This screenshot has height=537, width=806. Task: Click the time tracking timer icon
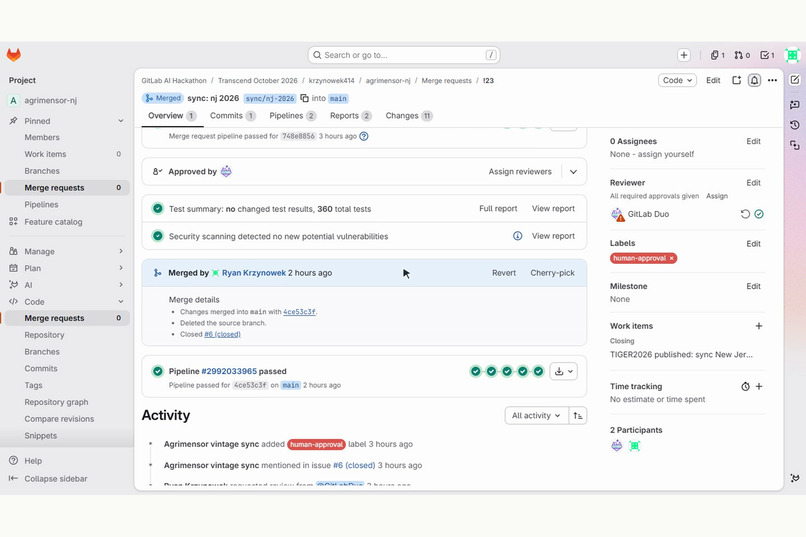[x=745, y=386]
